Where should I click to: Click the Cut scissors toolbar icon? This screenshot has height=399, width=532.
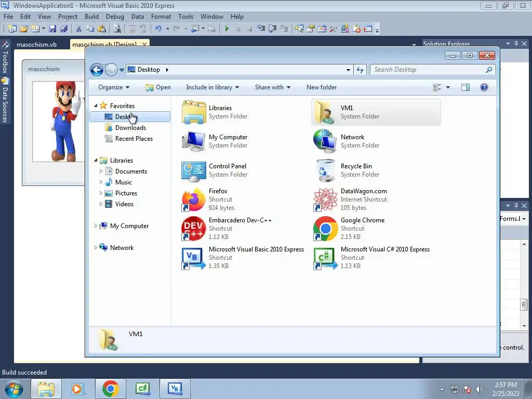click(x=79, y=29)
